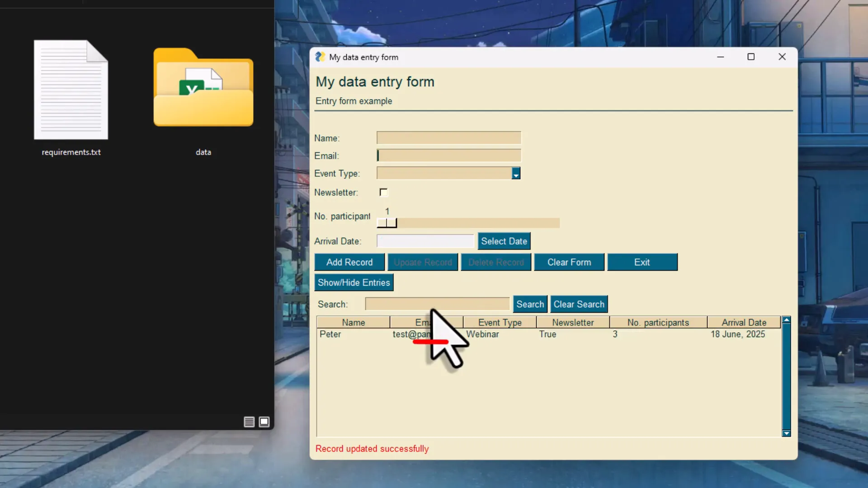Click the Add Record button
Image resolution: width=868 pixels, height=488 pixels.
[349, 262]
